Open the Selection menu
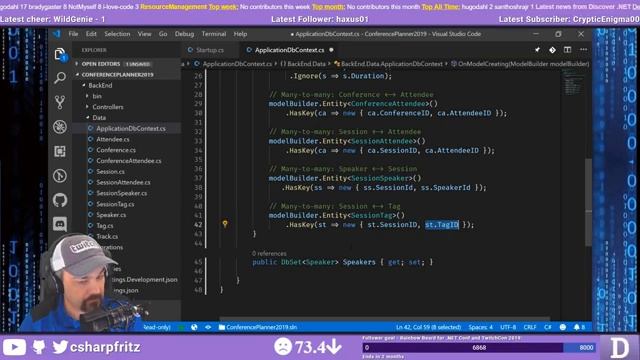 pyautogui.click(x=117, y=34)
